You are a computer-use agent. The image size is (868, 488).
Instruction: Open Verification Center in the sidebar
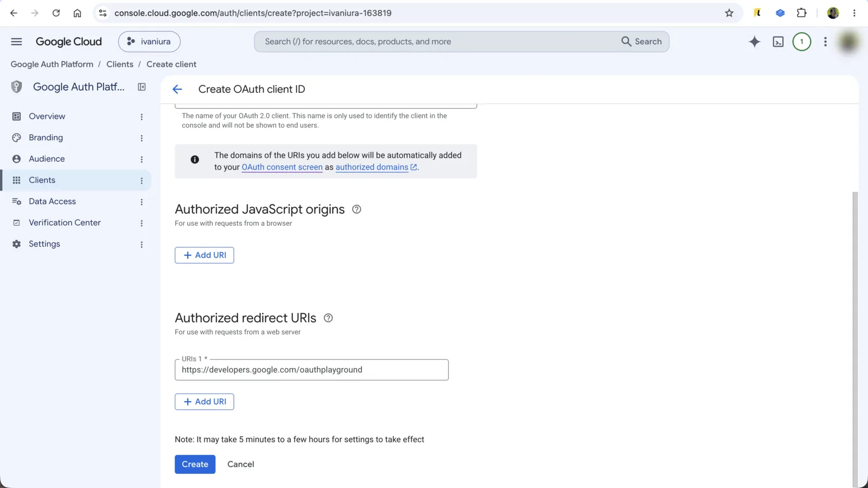pos(76,223)
